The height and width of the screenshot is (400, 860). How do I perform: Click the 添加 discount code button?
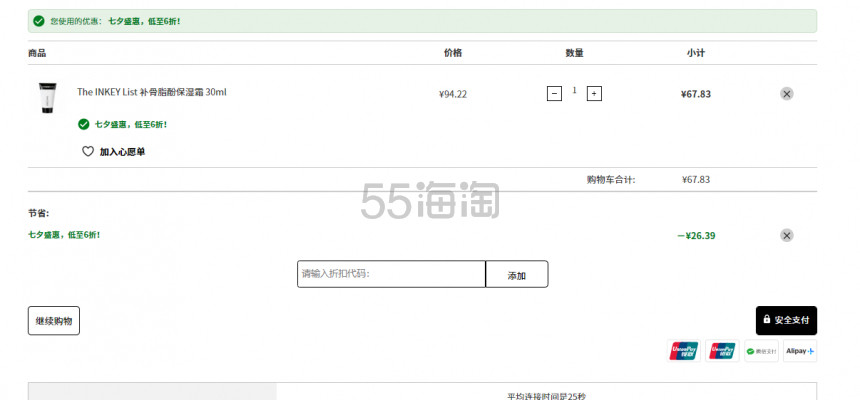pyautogui.click(x=517, y=274)
